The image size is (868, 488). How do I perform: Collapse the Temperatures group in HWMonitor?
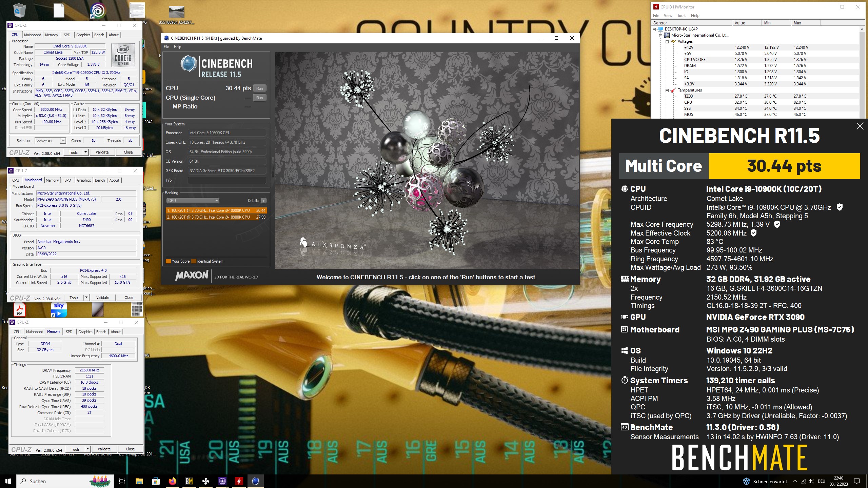tap(667, 90)
